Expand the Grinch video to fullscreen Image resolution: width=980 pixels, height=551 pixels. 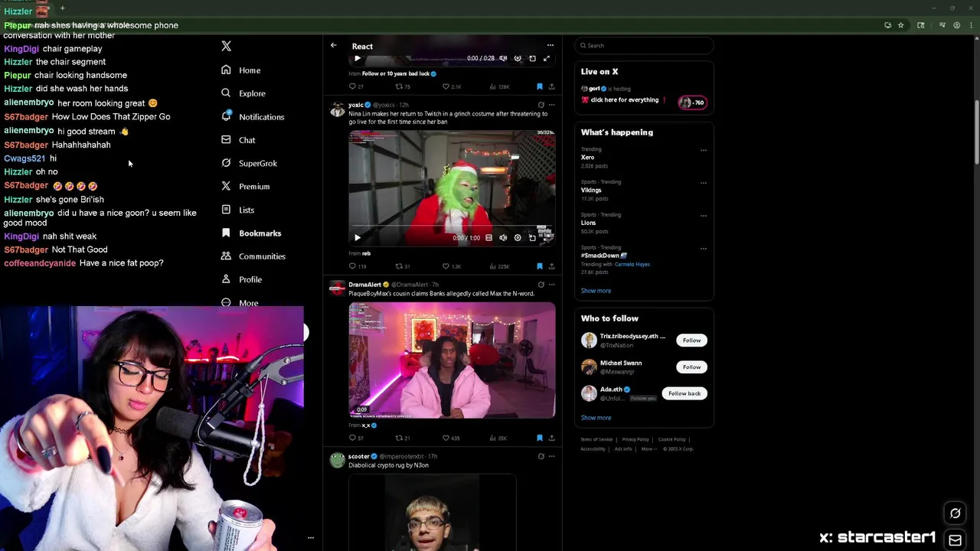(x=547, y=238)
